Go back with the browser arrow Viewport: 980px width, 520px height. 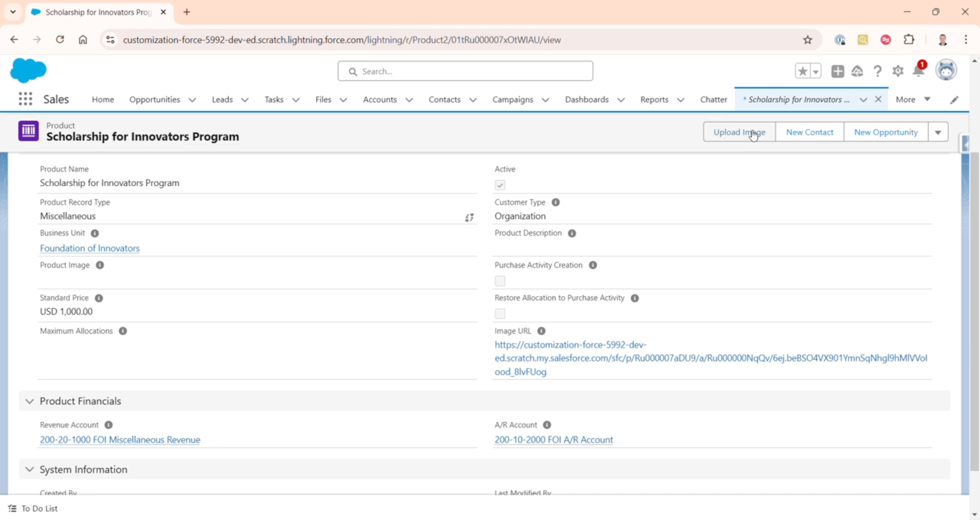14,39
